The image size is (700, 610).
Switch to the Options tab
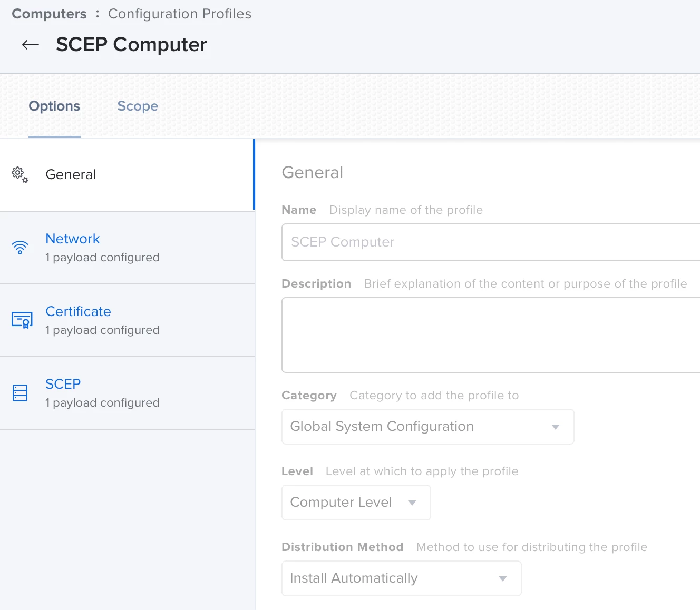click(54, 106)
